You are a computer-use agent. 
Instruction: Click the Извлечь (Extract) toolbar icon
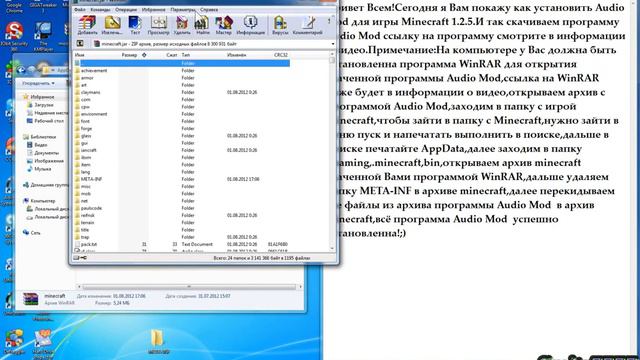112,25
